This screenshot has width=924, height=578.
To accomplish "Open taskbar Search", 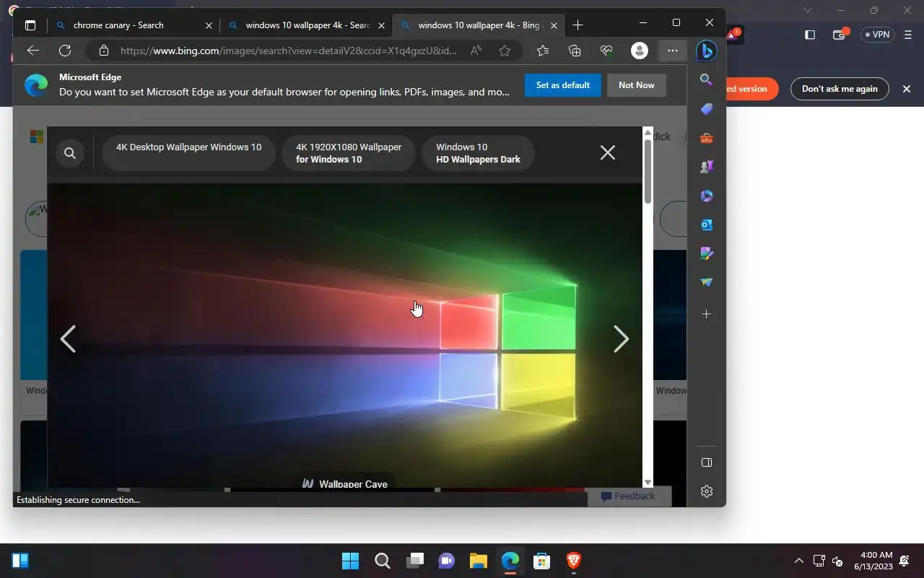I will [383, 561].
